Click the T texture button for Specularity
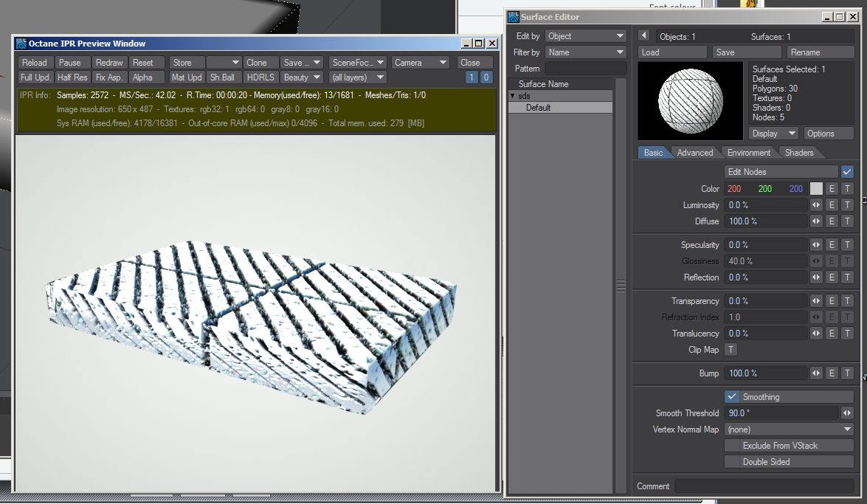 pyautogui.click(x=847, y=244)
